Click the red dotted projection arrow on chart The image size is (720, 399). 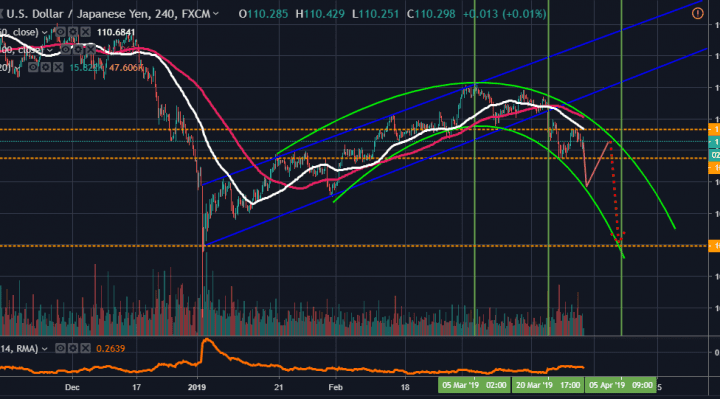(x=615, y=193)
